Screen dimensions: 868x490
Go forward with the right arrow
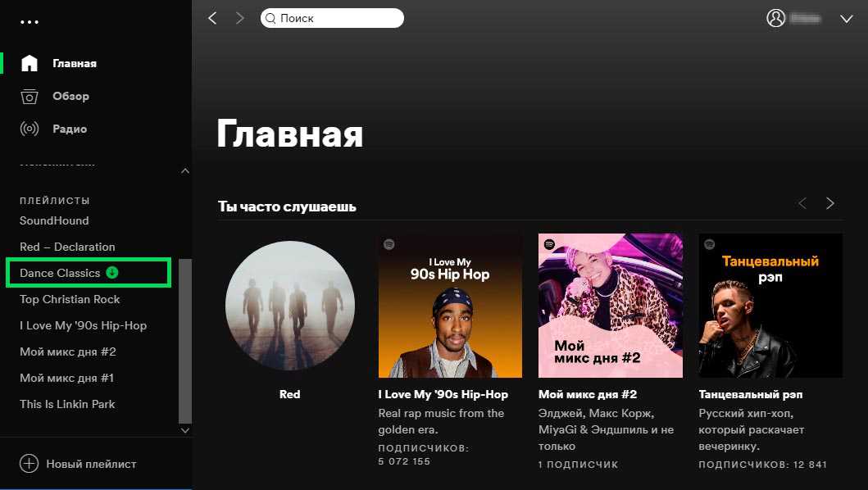tap(239, 18)
